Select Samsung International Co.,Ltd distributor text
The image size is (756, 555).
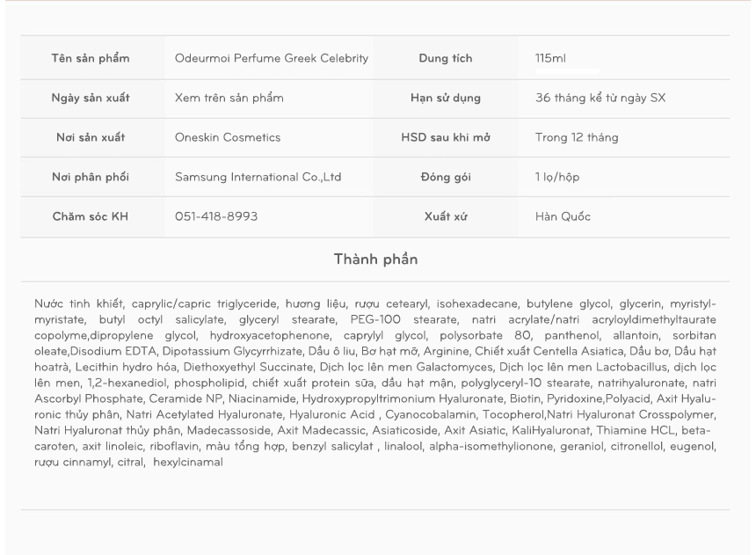[258, 178]
